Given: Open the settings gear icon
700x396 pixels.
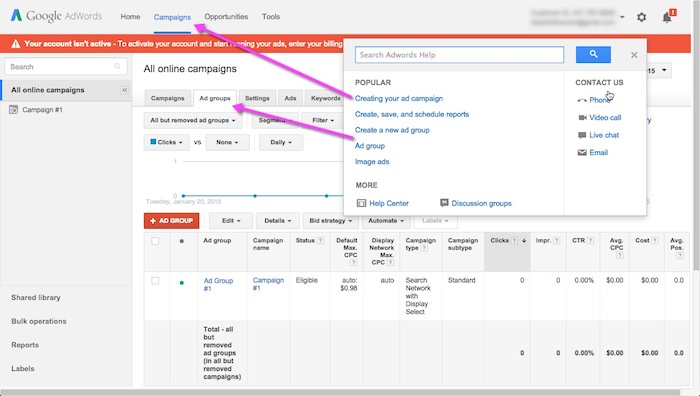Looking at the screenshot, I should click(642, 17).
